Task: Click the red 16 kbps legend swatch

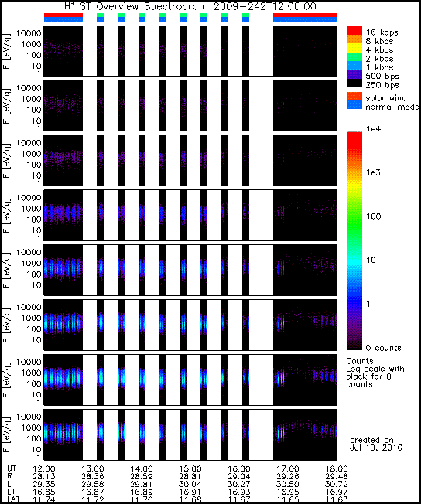Action: pyautogui.click(x=354, y=31)
